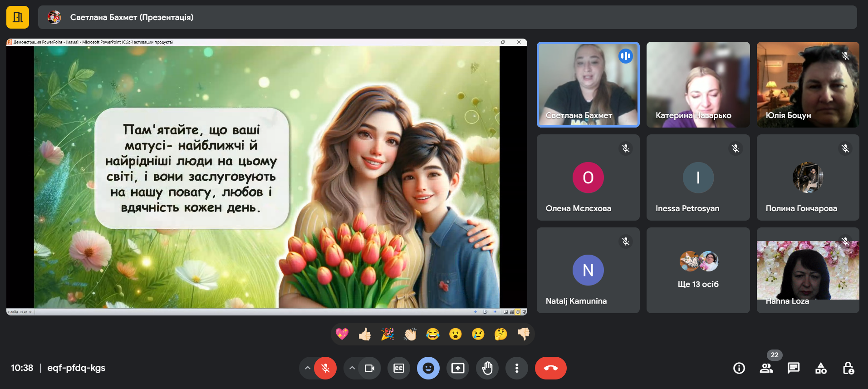This screenshot has height=389, width=868.
Task: Send the sparkling heart emoji reaction
Action: click(x=342, y=334)
